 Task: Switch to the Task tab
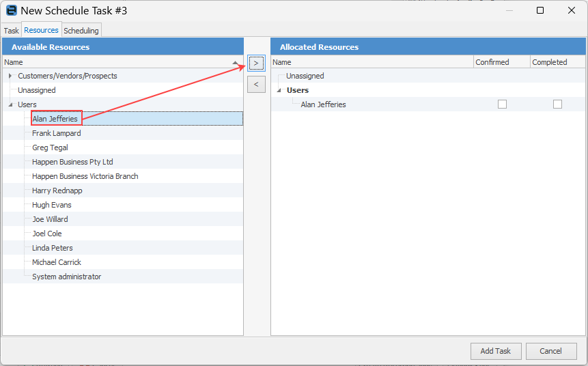pyautogui.click(x=11, y=30)
